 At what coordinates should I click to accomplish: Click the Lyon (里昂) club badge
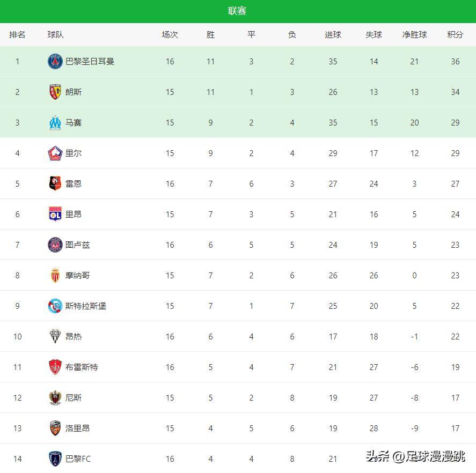coord(55,215)
